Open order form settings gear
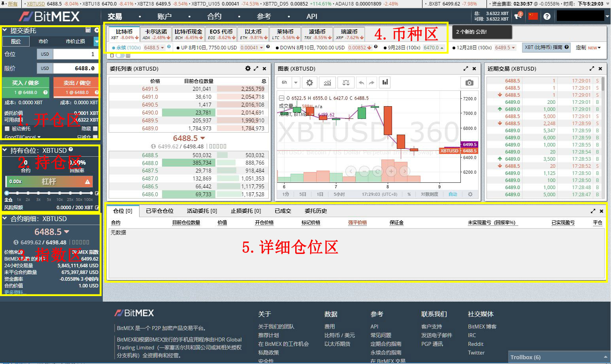The image size is (611, 364). 96,30
